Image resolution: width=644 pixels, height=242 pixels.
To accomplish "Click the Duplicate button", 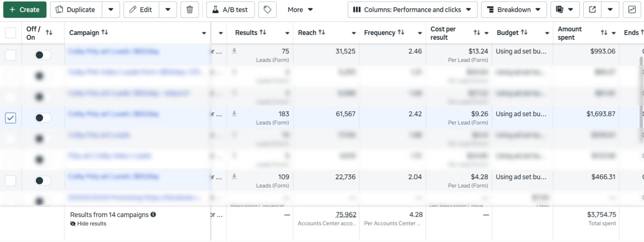I will tap(76, 10).
